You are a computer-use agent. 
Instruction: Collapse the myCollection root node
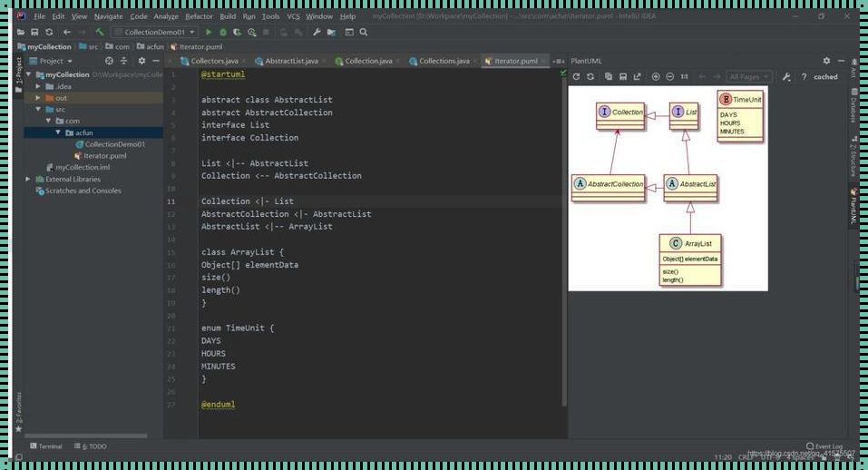[29, 74]
